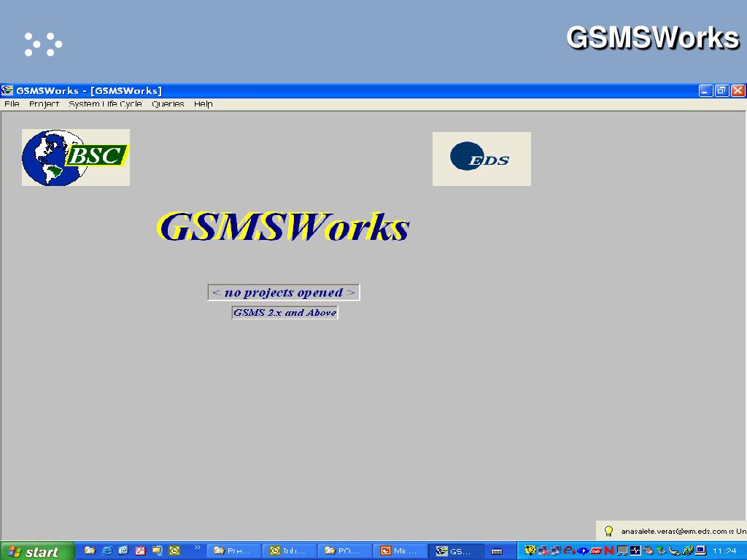
Task: Click the gray tray icon with red circle
Action: 648,551
